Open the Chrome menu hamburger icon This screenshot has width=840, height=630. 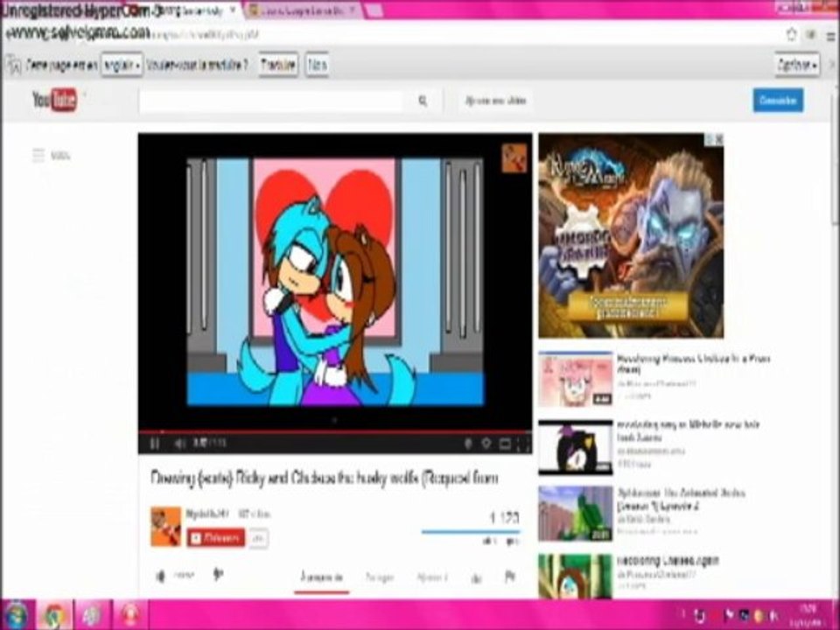pos(831,36)
